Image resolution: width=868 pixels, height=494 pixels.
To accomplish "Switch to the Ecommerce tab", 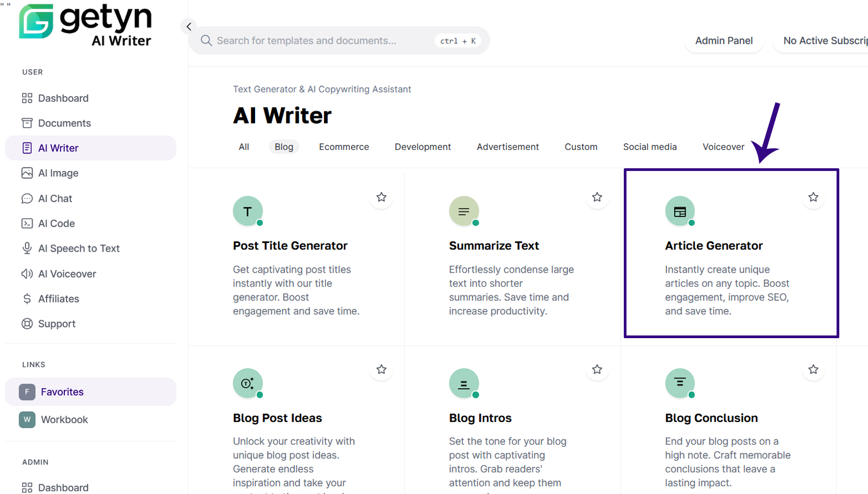I will (x=344, y=147).
